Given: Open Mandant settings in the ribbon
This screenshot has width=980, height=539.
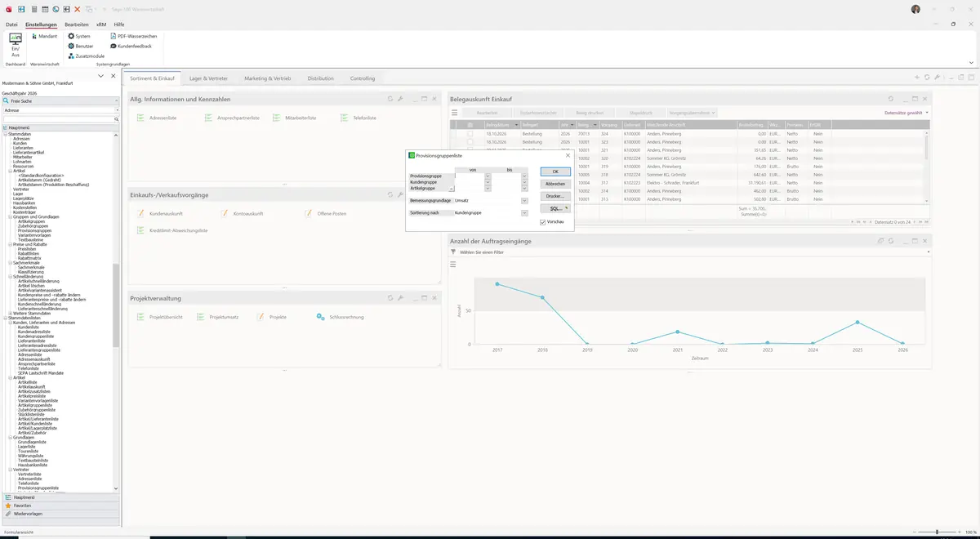Looking at the screenshot, I should [x=43, y=36].
